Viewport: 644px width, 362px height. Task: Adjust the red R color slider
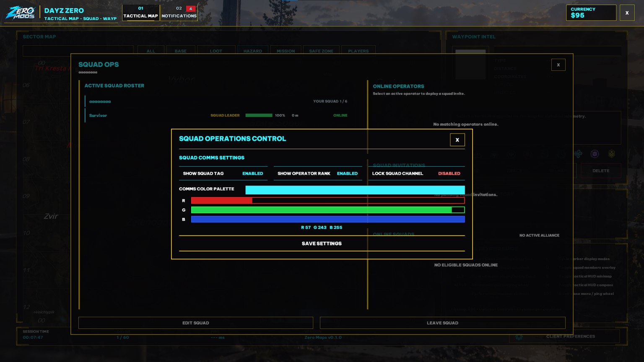[x=328, y=201]
